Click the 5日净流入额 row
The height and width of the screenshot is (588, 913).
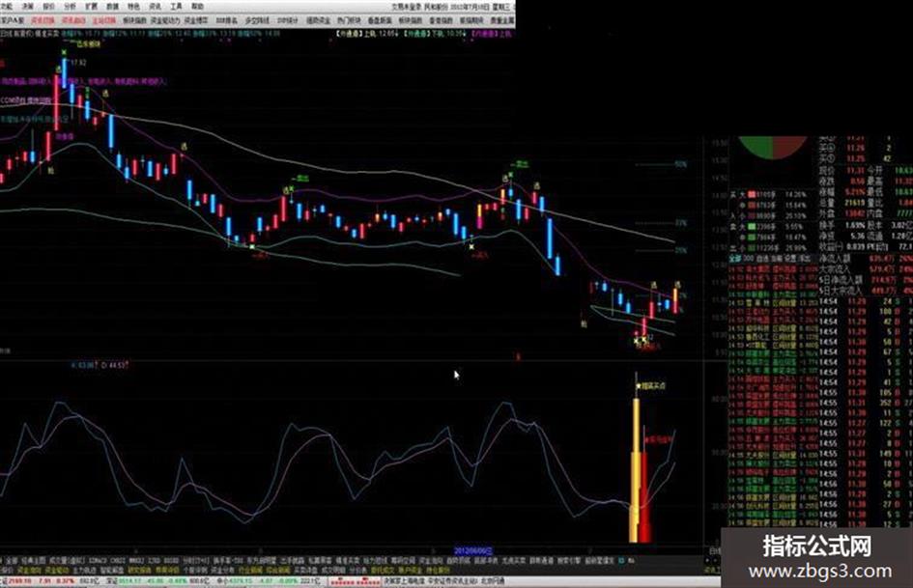pos(866,279)
